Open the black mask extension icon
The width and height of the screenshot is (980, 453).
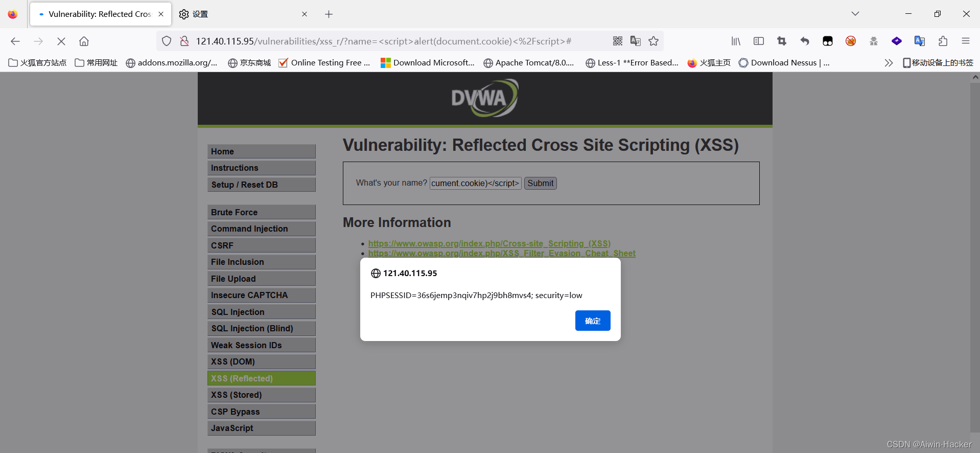(828, 41)
